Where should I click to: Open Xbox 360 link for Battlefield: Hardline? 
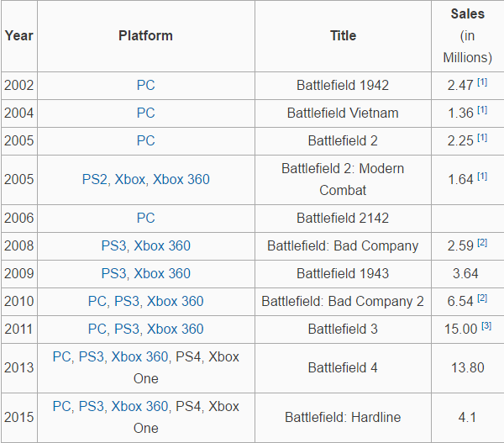[x=139, y=407]
